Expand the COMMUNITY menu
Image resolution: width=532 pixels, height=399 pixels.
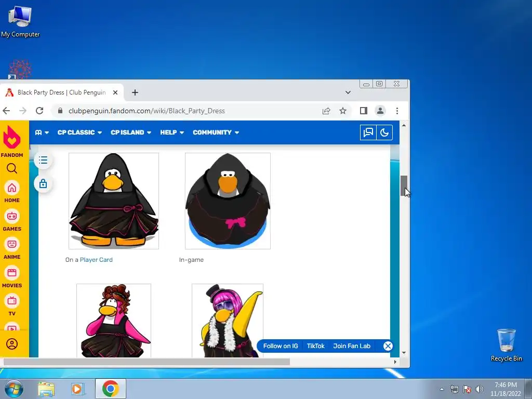[216, 132]
